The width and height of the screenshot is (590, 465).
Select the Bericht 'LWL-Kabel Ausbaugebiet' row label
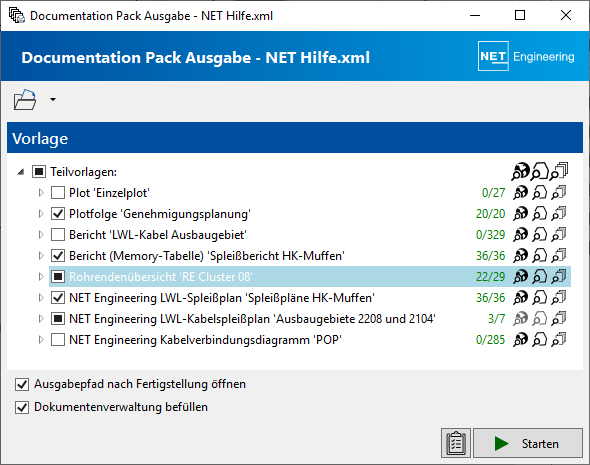[x=158, y=235]
